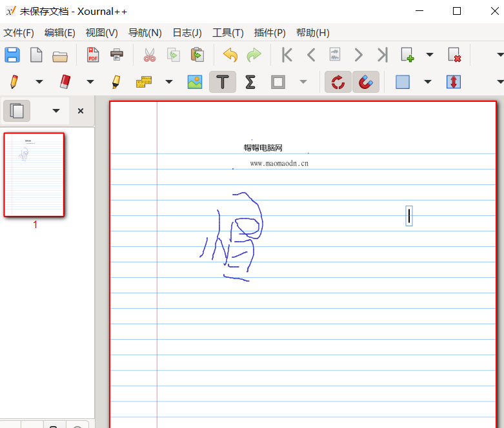This screenshot has width=504, height=428.
Task: Close the sidebar panel with X
Action: click(81, 111)
